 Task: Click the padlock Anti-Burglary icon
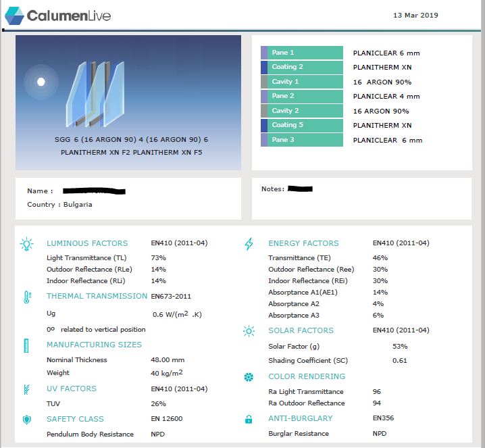[x=249, y=420]
